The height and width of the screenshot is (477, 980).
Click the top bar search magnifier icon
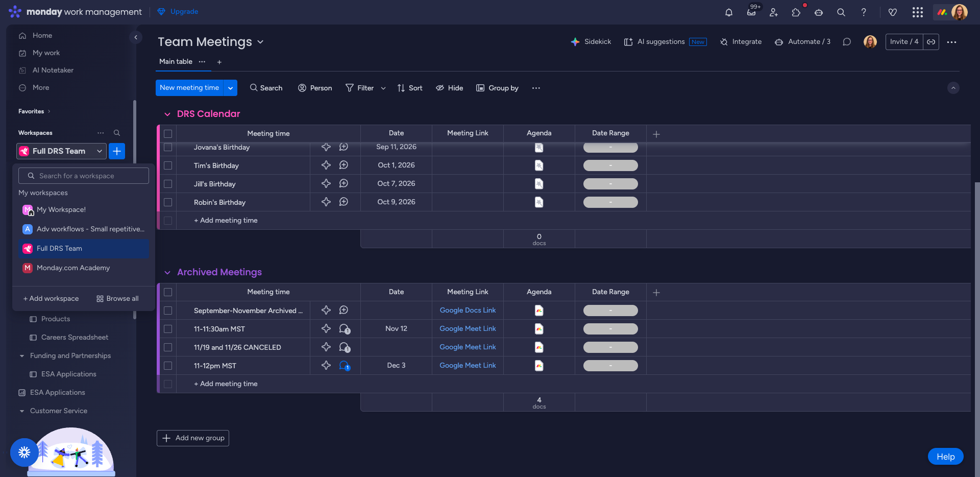[x=841, y=12]
